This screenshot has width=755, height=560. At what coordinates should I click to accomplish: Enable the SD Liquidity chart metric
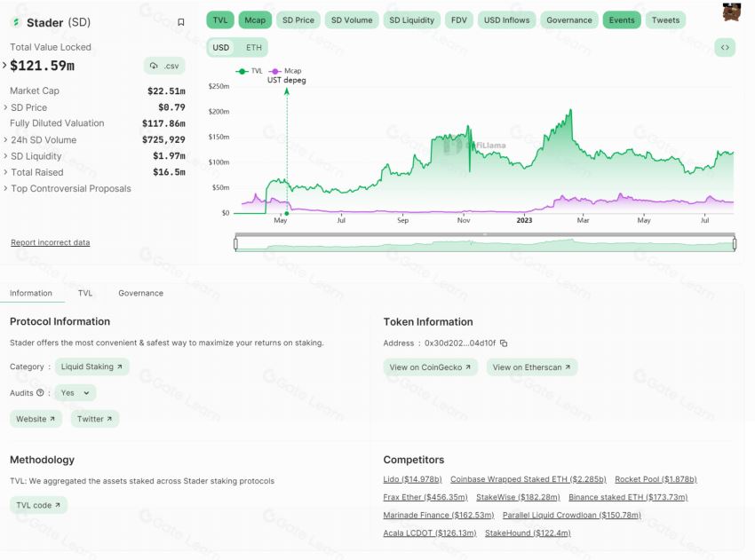(x=411, y=20)
